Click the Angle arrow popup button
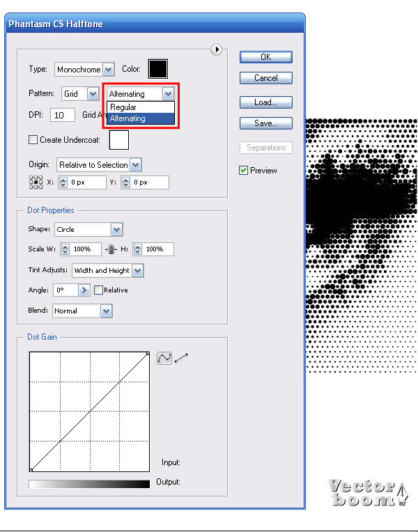 point(84,290)
